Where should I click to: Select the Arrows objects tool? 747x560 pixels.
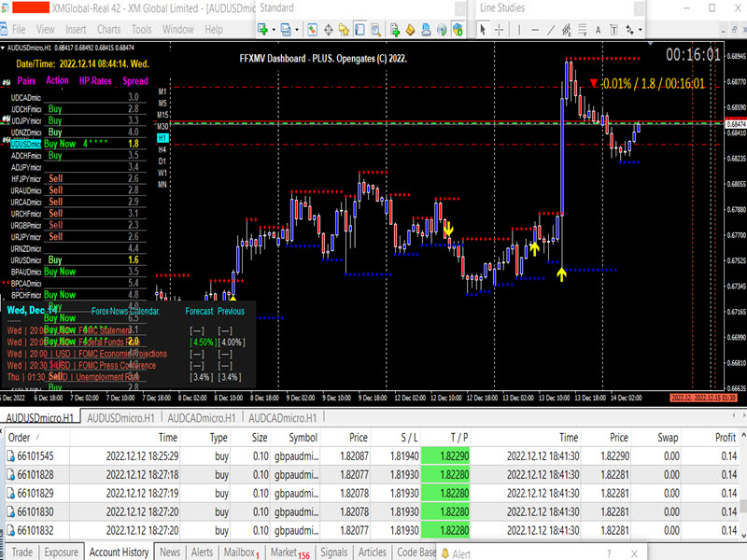coord(629,30)
